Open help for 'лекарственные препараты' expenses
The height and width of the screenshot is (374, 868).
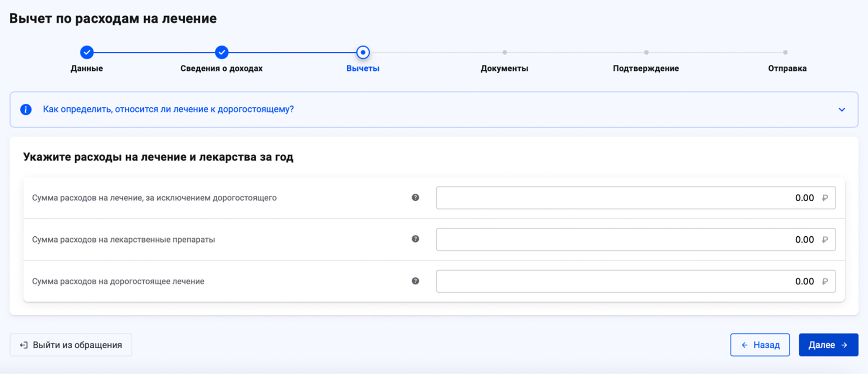coord(415,239)
